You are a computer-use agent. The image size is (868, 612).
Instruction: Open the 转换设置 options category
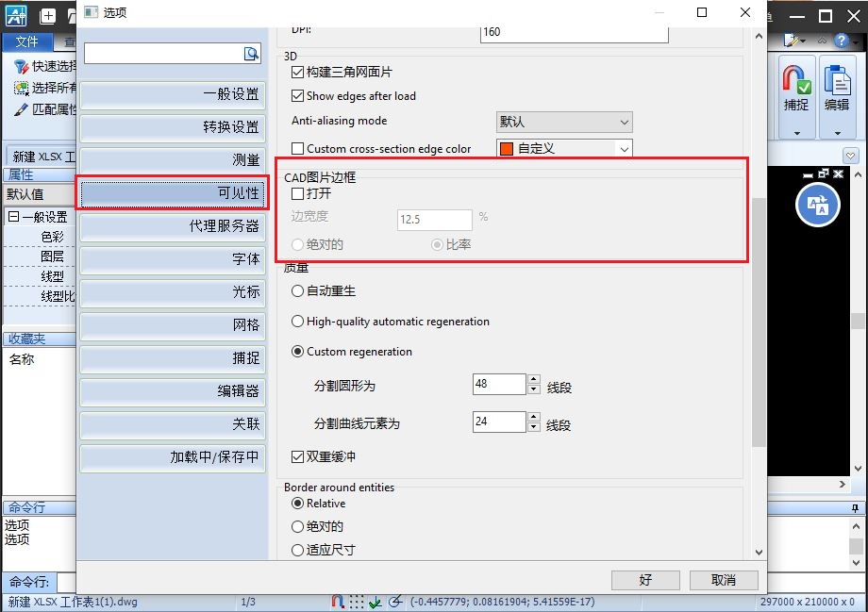[173, 128]
